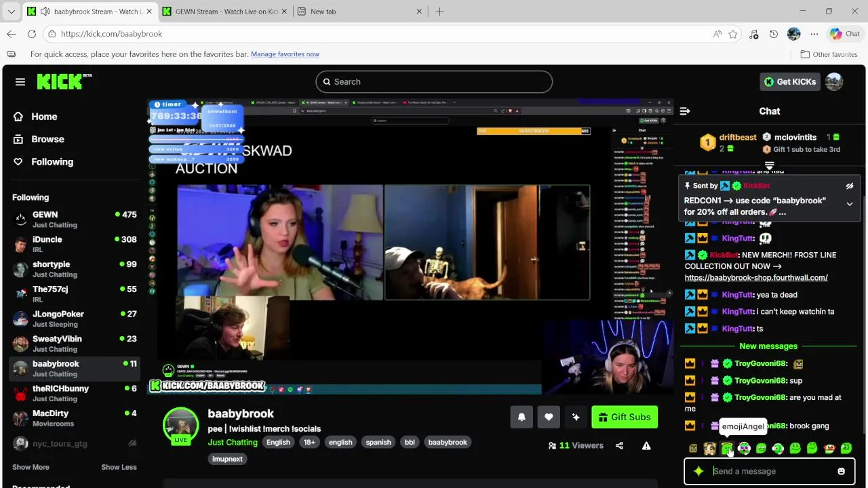Collapse the chat panel with arrow icon
868x488 pixels.
click(x=685, y=111)
